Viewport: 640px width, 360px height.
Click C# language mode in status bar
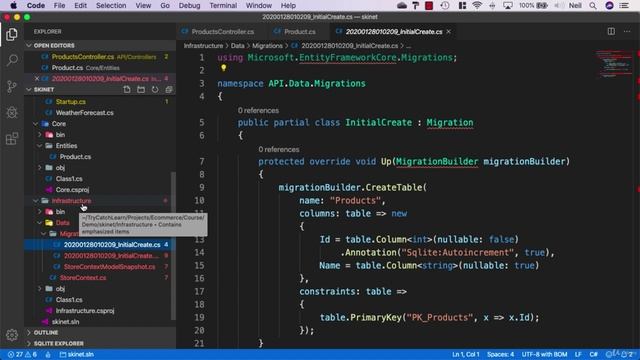pyautogui.click(x=593, y=354)
